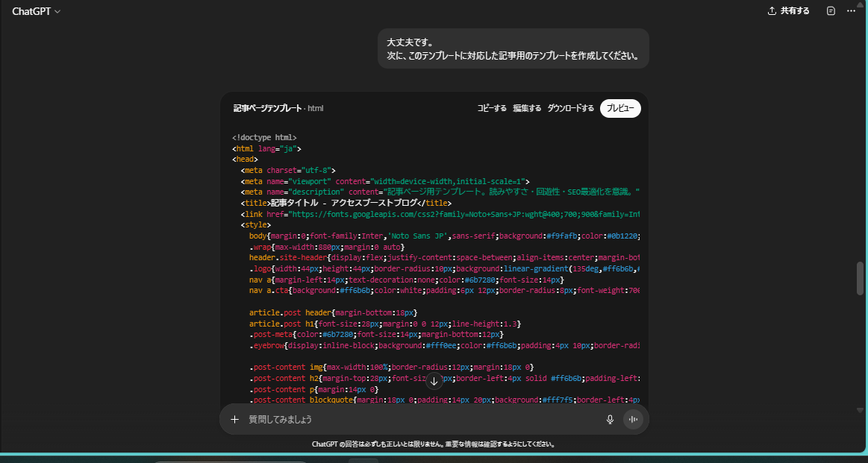The height and width of the screenshot is (463, 868).
Task: Click the 共有する share button
Action: pyautogui.click(x=788, y=11)
